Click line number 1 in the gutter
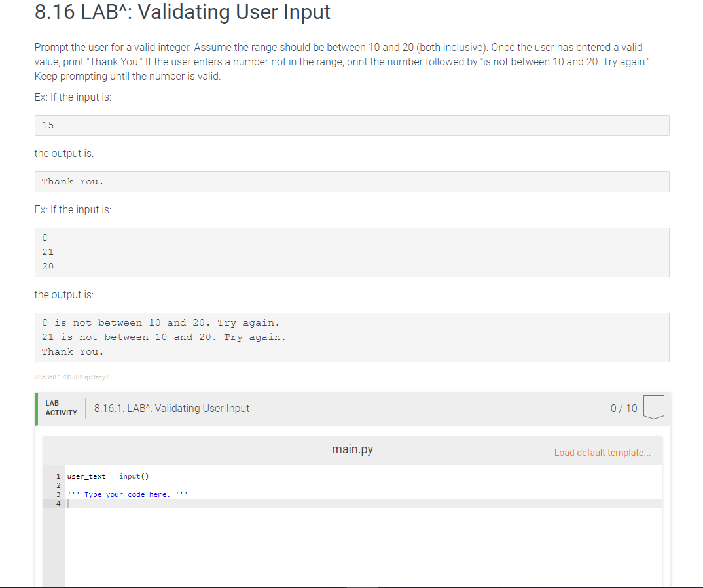 [58, 476]
